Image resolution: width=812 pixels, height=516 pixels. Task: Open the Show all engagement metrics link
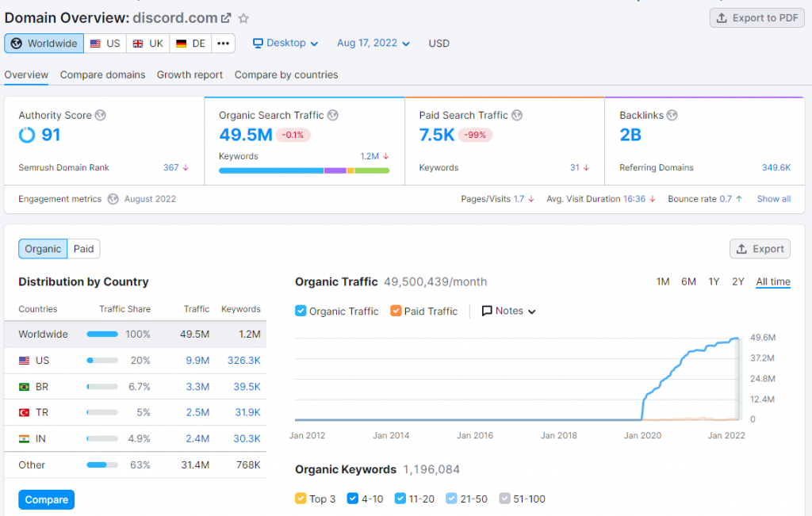coord(773,199)
